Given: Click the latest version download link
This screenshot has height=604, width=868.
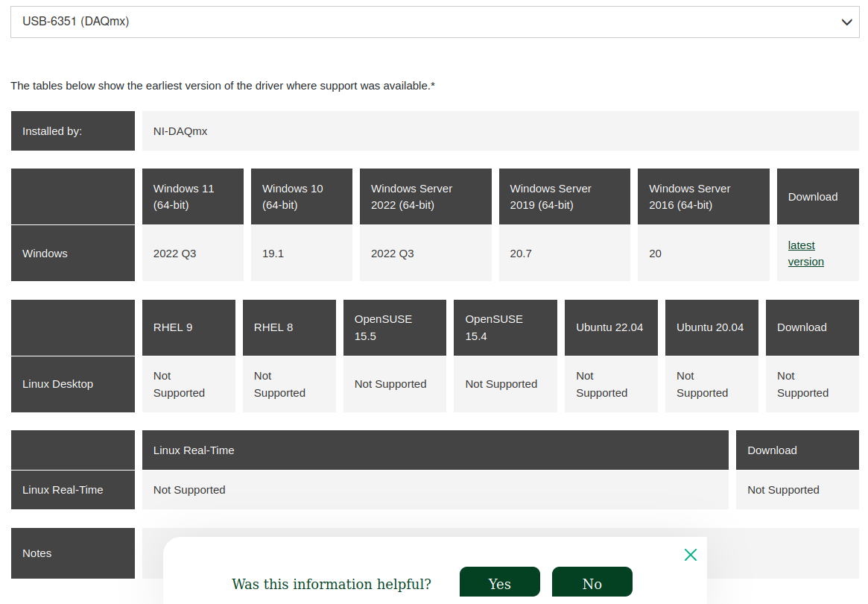Looking at the screenshot, I should pyautogui.click(x=805, y=254).
